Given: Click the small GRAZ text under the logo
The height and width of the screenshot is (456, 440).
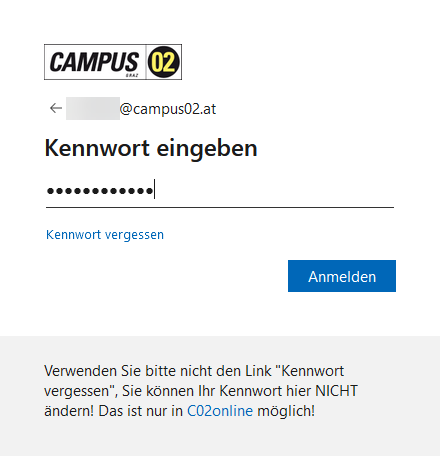Looking at the screenshot, I should click(132, 75).
